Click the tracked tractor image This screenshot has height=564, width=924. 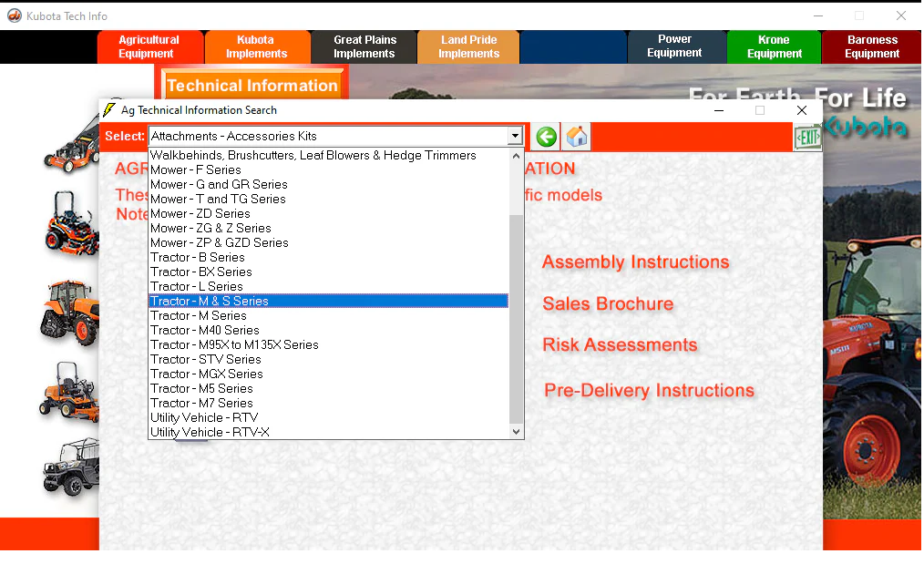point(69,312)
